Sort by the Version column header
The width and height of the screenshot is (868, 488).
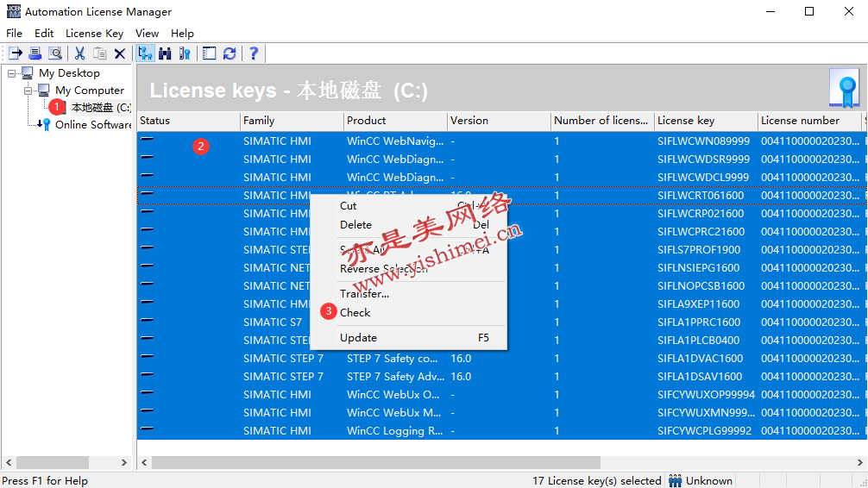click(499, 121)
